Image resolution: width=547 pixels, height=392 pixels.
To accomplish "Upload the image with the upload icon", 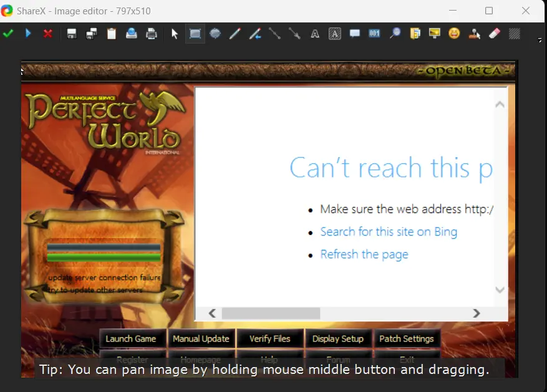I will click(x=131, y=34).
